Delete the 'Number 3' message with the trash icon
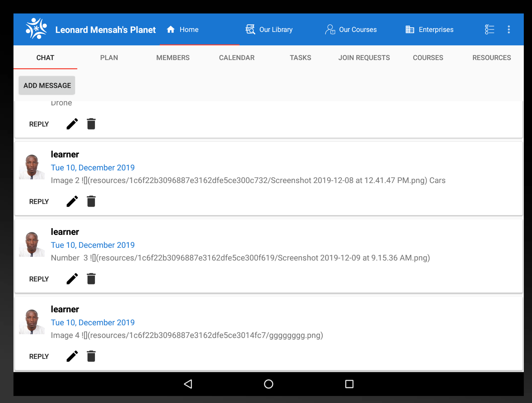This screenshot has width=532, height=403. click(x=91, y=279)
